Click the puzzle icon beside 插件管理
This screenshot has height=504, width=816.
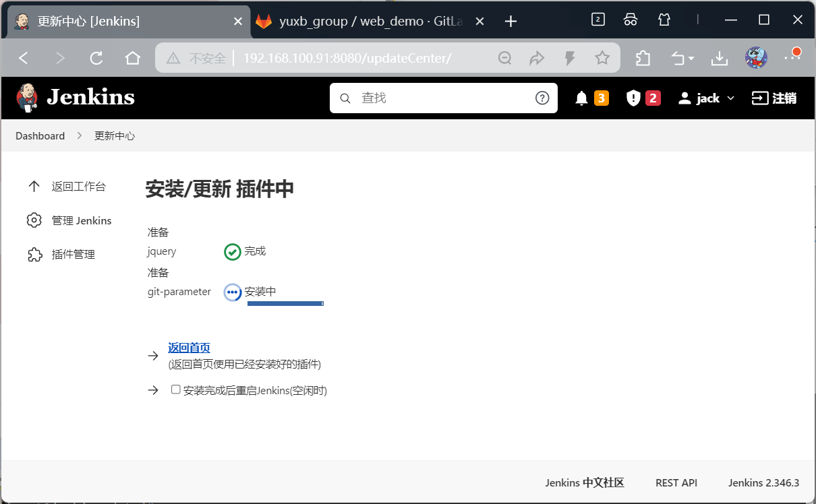coord(34,254)
